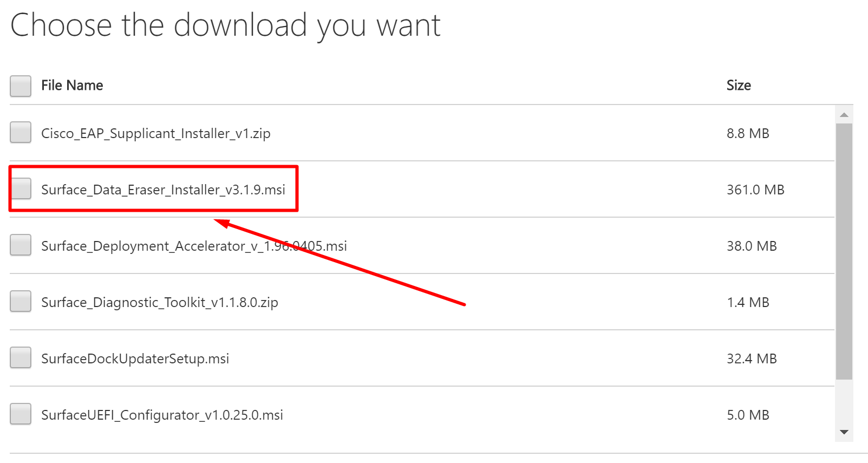Check the Surface_Deployment_Accelerator checkbox

tap(20, 245)
